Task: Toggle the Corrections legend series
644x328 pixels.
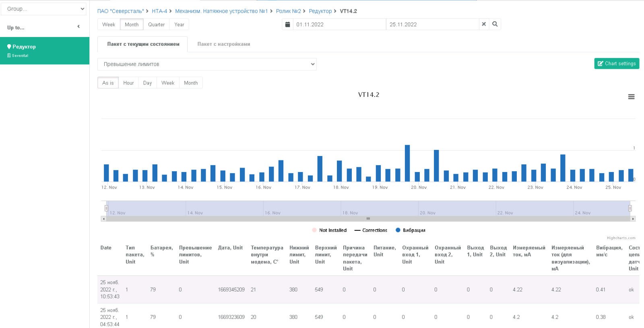Action: pos(371,230)
